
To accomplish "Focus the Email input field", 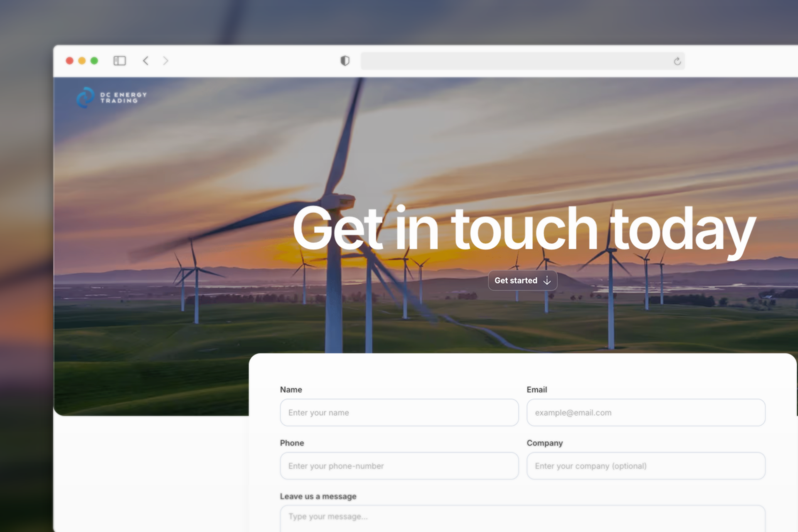I will coord(646,413).
